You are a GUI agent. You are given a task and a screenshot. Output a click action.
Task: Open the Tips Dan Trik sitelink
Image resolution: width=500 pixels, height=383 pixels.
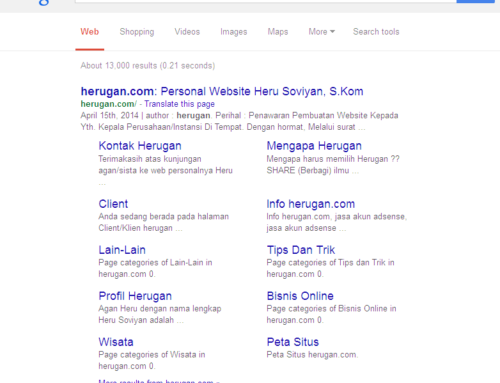tap(301, 250)
